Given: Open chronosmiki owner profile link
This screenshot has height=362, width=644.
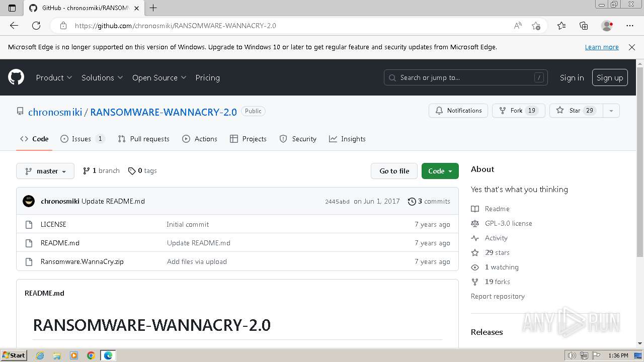Looking at the screenshot, I should pyautogui.click(x=55, y=112).
